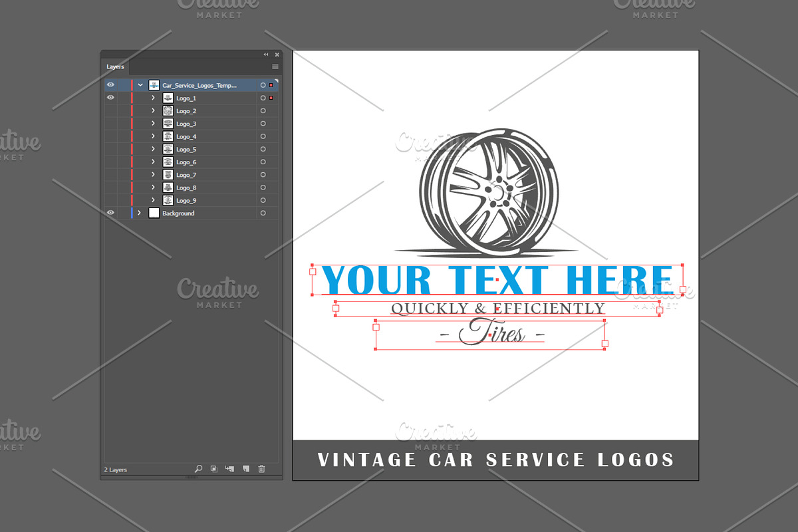Select the Background layer name
798x532 pixels.
click(x=178, y=213)
